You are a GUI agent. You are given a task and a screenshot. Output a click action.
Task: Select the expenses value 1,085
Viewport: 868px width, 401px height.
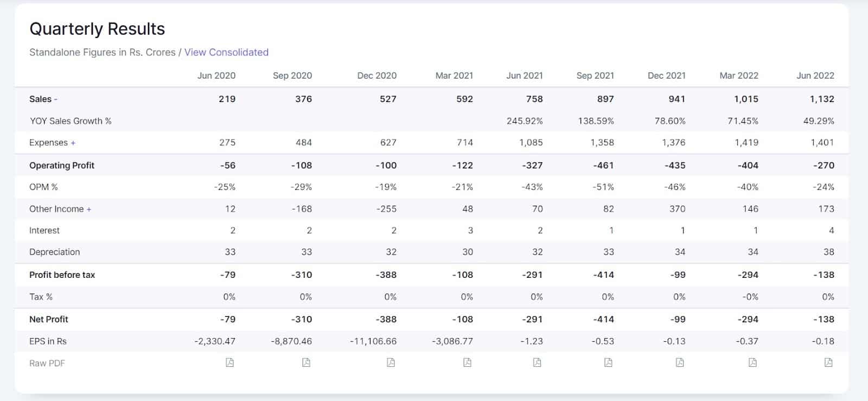(x=530, y=143)
